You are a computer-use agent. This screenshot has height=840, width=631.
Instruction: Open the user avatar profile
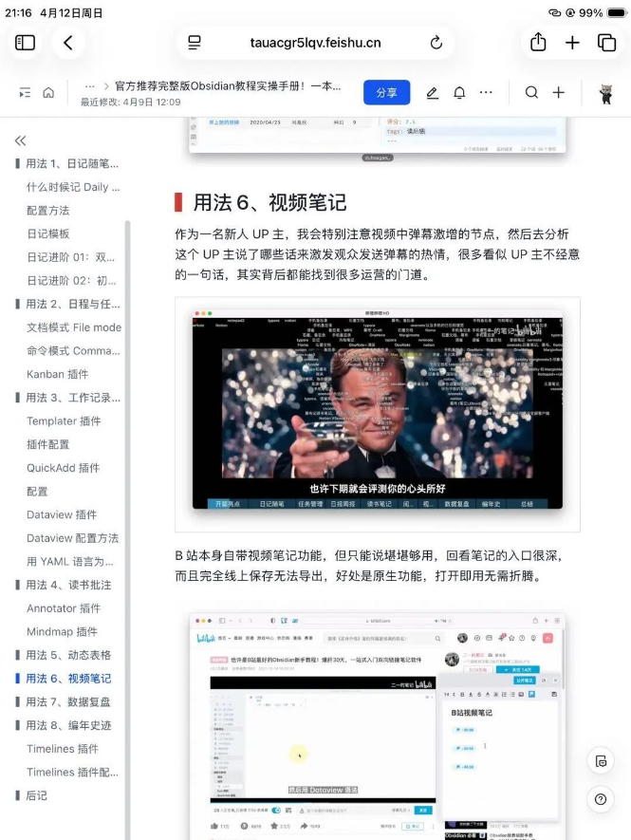click(605, 94)
